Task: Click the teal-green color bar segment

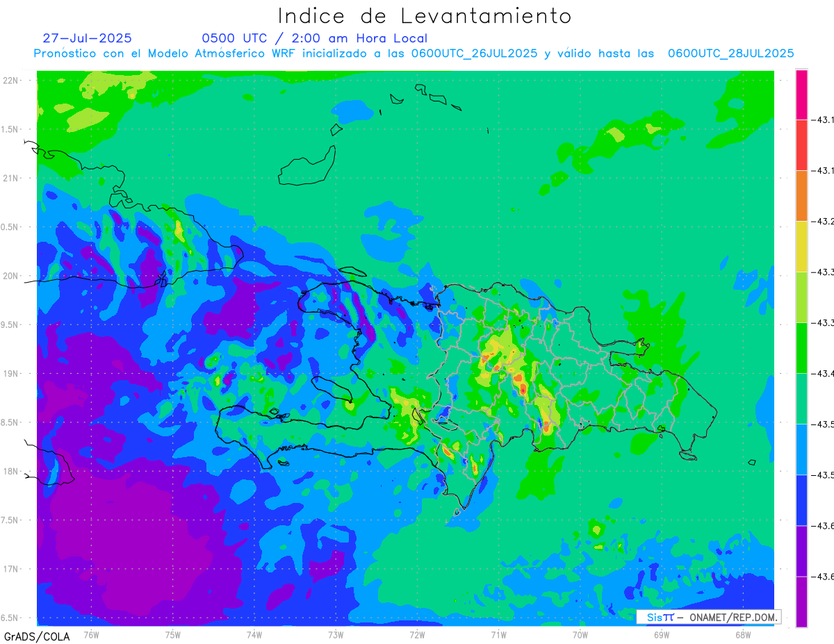Action: (801, 399)
